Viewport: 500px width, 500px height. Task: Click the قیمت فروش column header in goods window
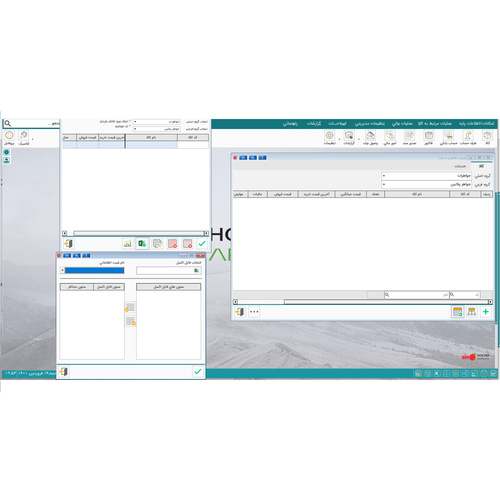point(283,194)
